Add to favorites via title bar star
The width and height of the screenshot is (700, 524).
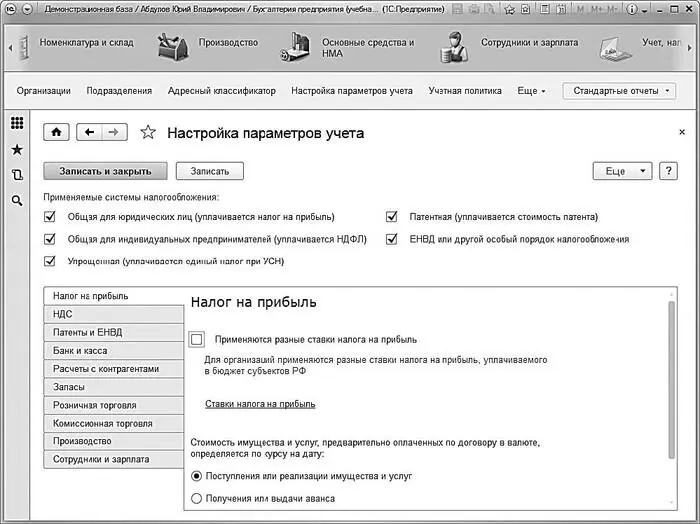(509, 9)
